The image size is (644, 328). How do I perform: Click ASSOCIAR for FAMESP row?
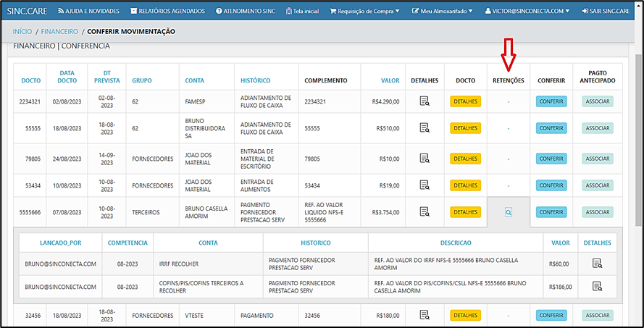pyautogui.click(x=598, y=101)
